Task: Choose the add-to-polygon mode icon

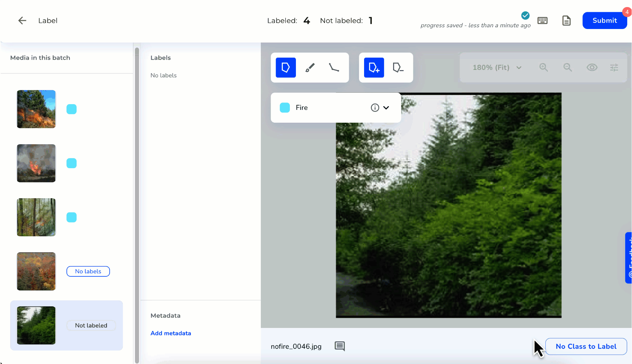Action: (374, 67)
